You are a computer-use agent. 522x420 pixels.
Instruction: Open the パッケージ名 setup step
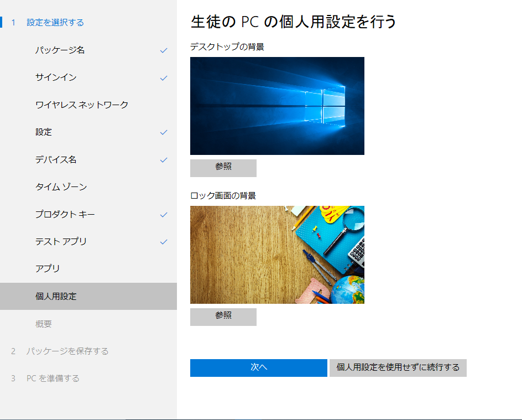(61, 50)
